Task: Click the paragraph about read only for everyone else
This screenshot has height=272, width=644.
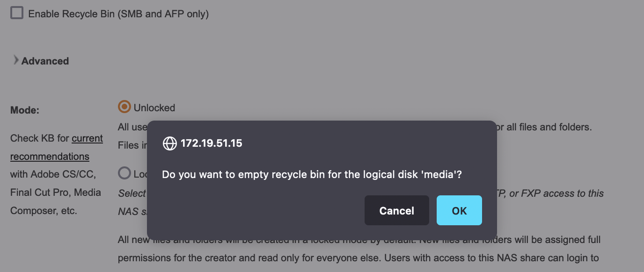Action: pyautogui.click(x=359, y=249)
